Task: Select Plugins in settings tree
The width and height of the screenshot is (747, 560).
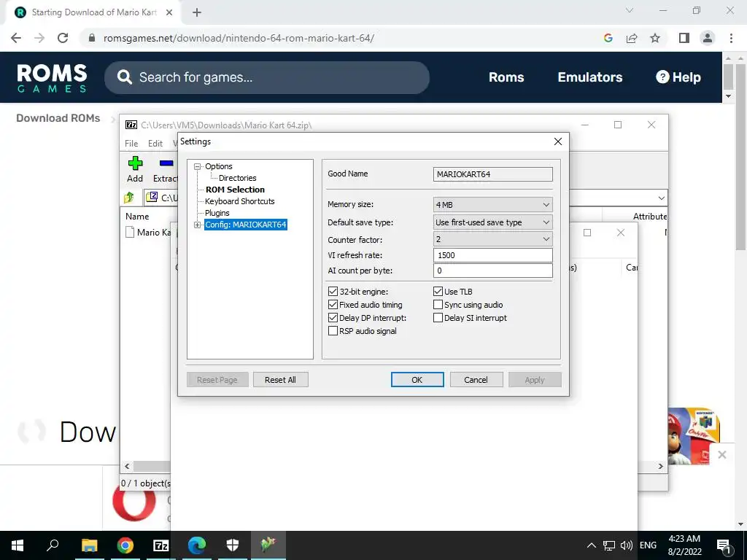Action: click(x=217, y=213)
